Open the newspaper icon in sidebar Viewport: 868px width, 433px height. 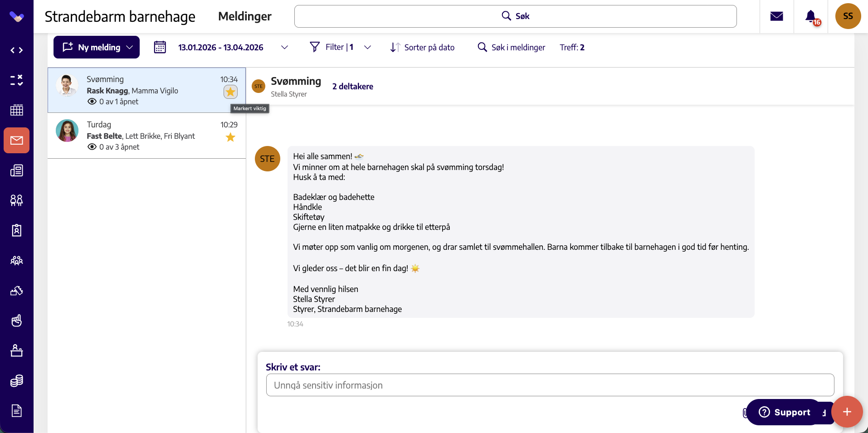(17, 170)
